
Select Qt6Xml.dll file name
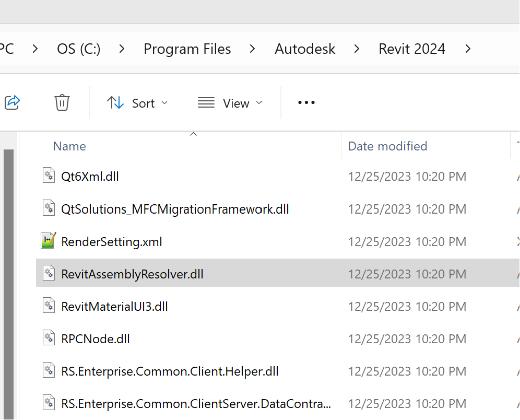[x=90, y=177]
